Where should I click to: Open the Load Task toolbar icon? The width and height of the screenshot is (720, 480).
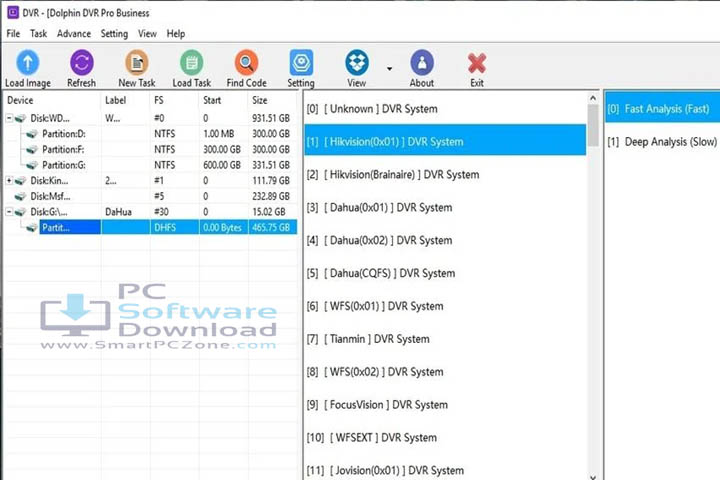191,62
